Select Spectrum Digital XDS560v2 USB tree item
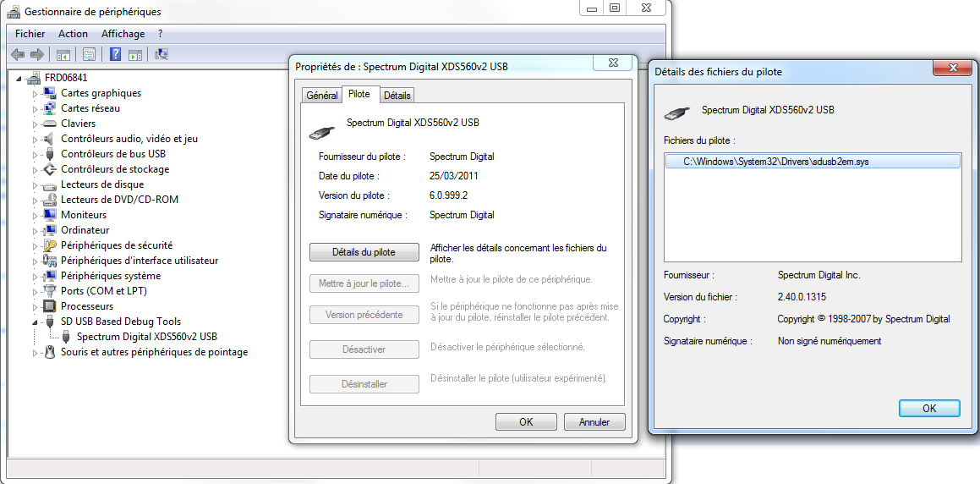980x484 pixels. pyautogui.click(x=147, y=337)
